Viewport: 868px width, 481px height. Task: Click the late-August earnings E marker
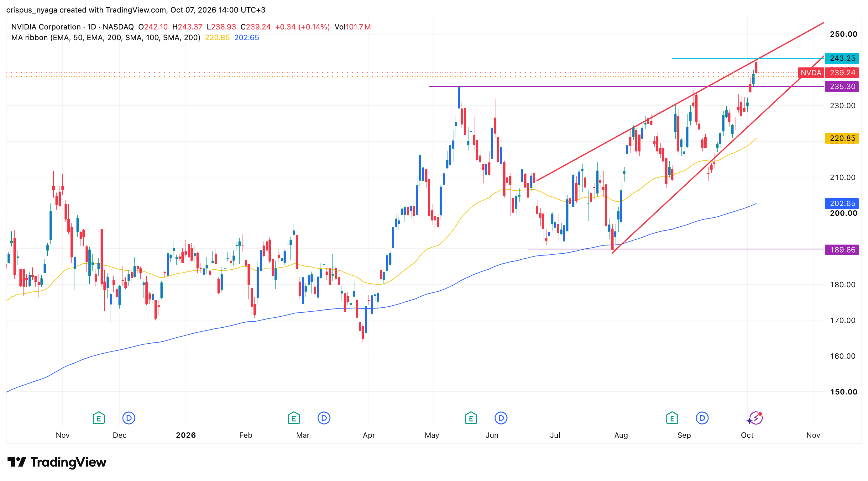tap(672, 418)
